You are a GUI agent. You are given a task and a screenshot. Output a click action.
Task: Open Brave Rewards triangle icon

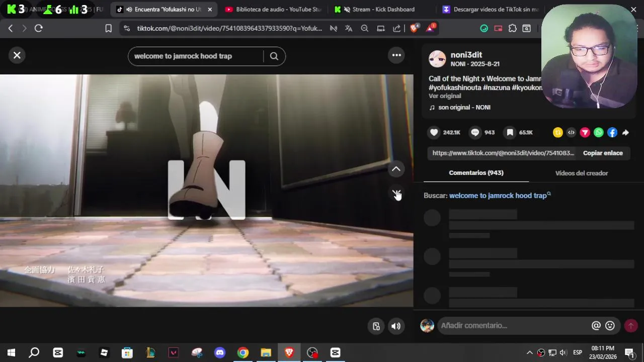pos(431,29)
